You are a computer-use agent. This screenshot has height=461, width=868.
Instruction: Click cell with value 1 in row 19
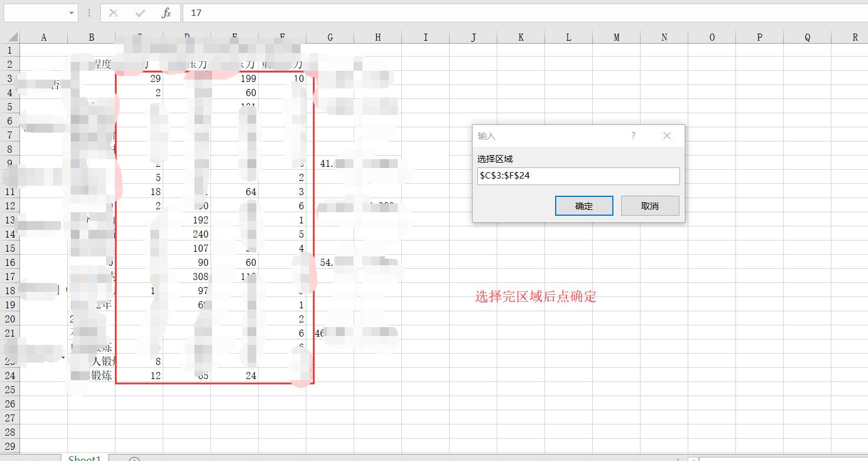(x=282, y=305)
